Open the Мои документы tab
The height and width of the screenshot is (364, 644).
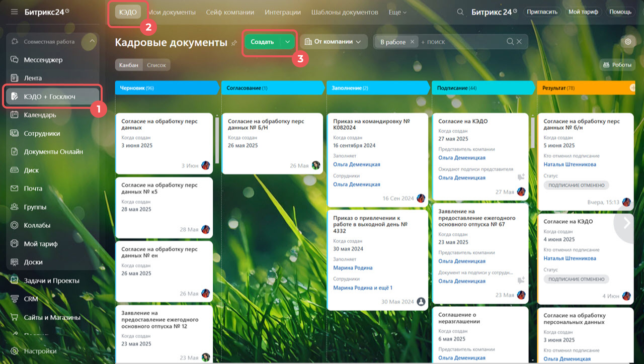click(172, 12)
